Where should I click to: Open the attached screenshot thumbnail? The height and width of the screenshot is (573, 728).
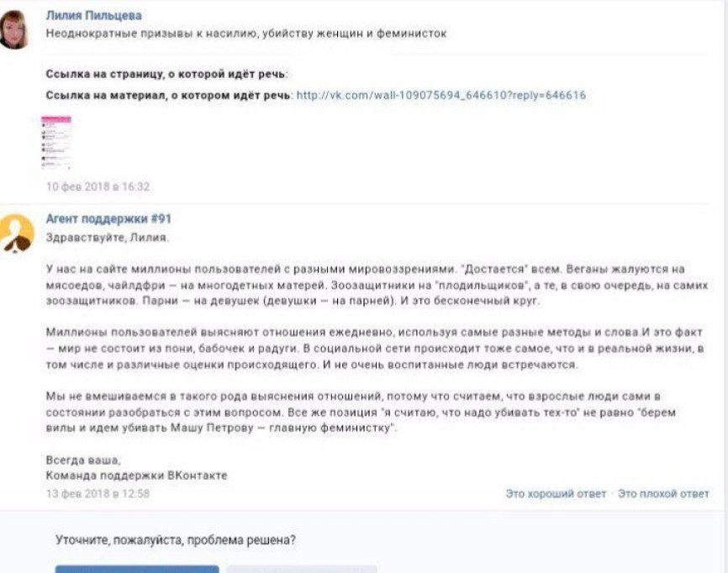pyautogui.click(x=55, y=143)
